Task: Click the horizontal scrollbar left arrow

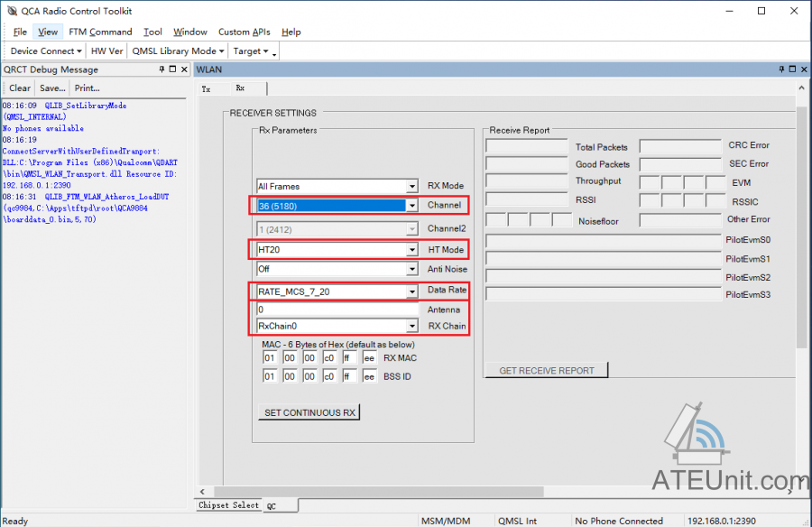Action: (x=202, y=491)
